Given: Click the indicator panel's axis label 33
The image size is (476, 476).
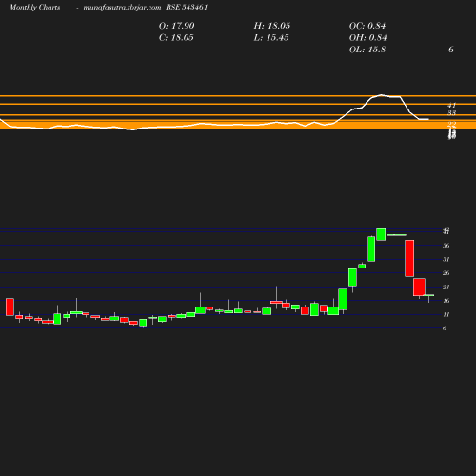Looking at the screenshot, I should point(452,113).
